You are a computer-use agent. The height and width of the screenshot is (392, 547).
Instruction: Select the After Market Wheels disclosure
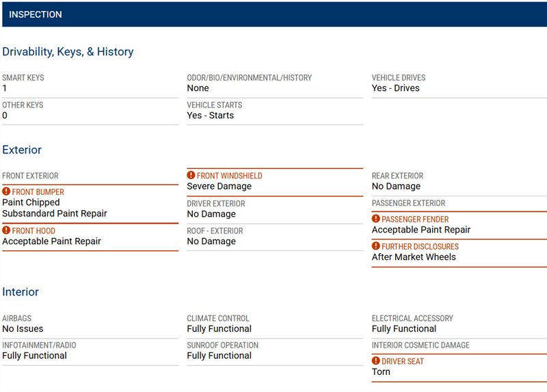[414, 257]
